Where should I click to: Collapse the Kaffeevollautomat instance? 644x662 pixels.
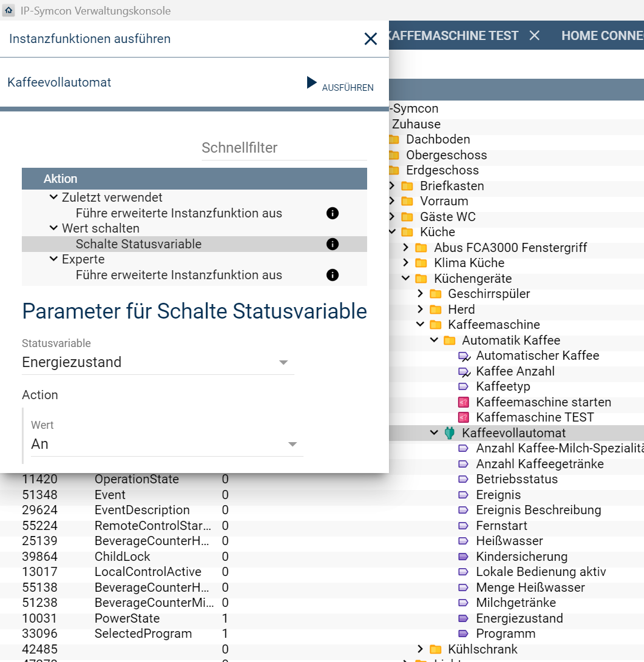[x=434, y=432]
